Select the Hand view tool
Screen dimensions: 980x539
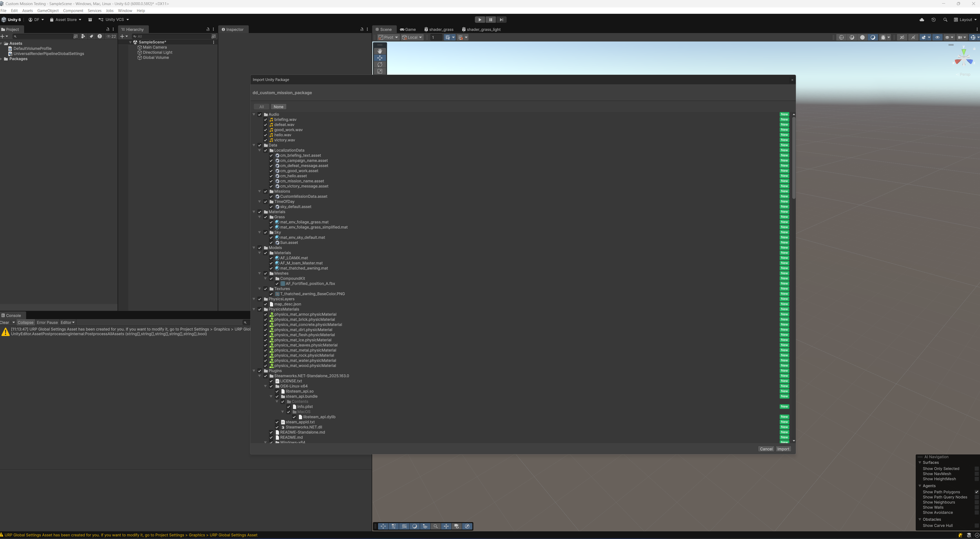pos(379,51)
